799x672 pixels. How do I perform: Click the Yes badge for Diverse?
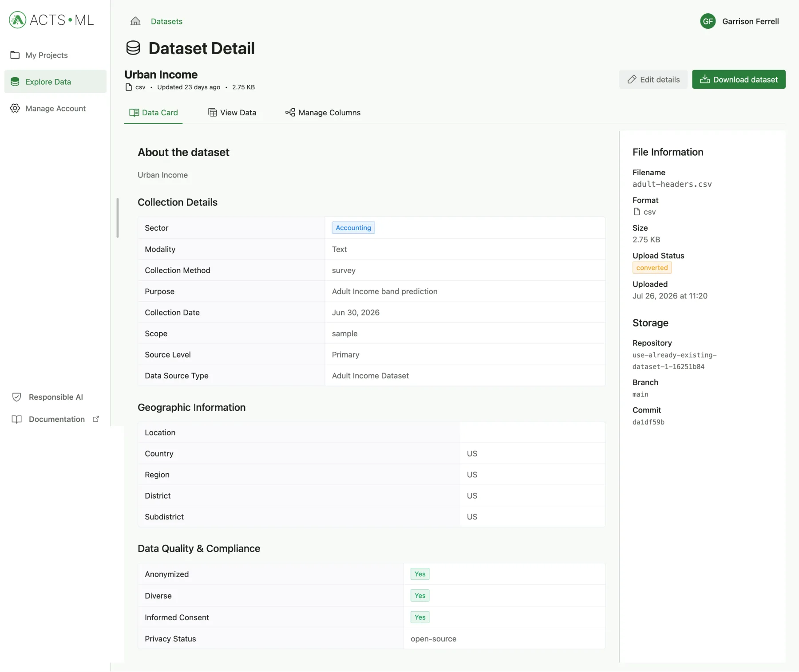click(x=420, y=596)
